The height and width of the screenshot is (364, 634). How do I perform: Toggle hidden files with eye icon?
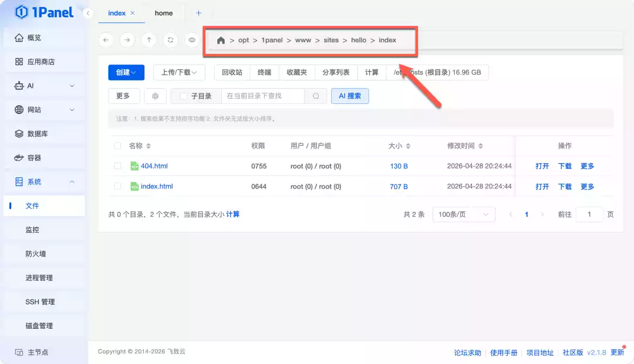[x=191, y=40]
